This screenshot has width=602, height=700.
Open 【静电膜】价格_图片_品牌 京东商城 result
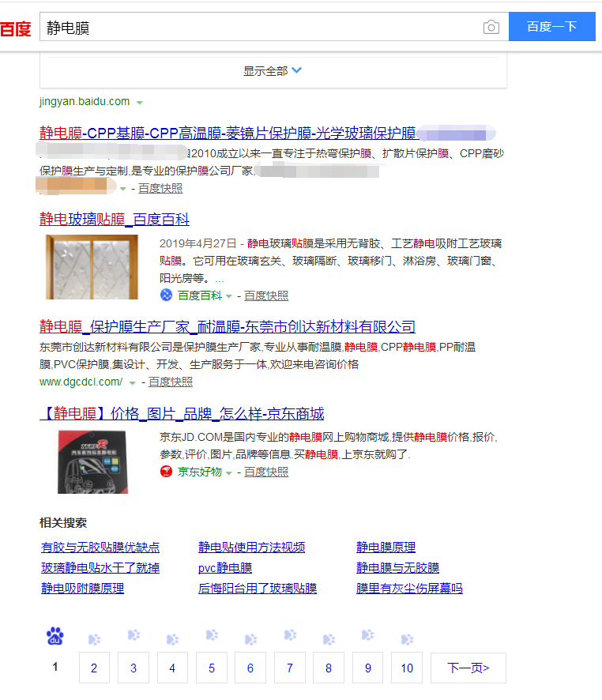(x=182, y=414)
